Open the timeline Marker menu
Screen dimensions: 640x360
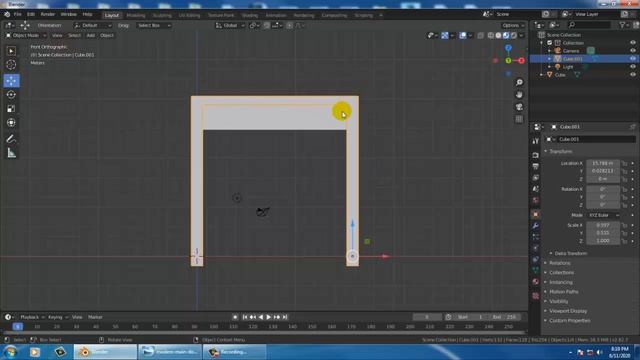coord(95,317)
